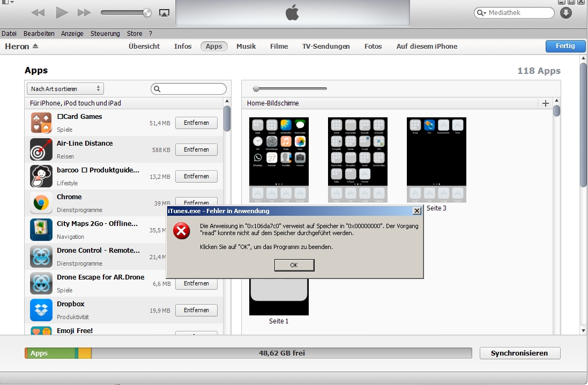
Task: Click the Dropbox app icon
Action: pos(41,310)
